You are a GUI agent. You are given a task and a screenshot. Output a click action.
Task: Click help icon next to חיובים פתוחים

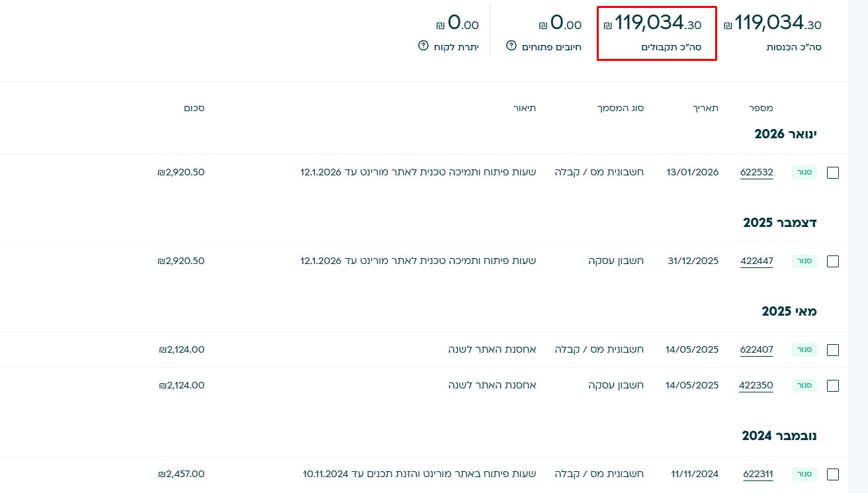[511, 46]
